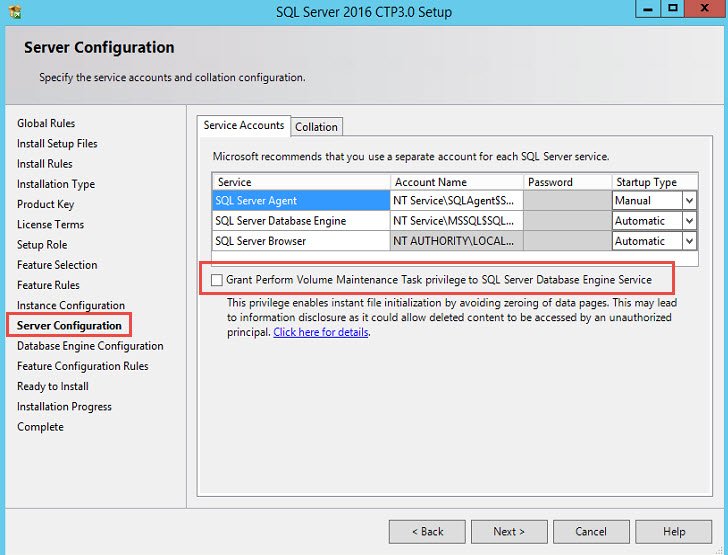Select Complete step in sidebar
The width and height of the screenshot is (728, 555).
tap(40, 427)
